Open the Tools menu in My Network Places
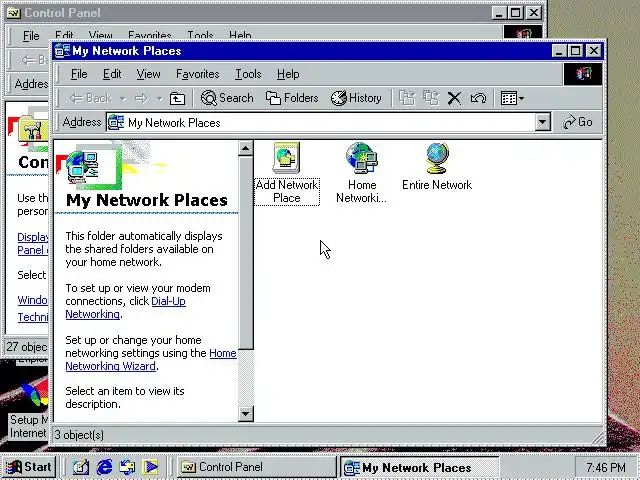 tap(248, 74)
